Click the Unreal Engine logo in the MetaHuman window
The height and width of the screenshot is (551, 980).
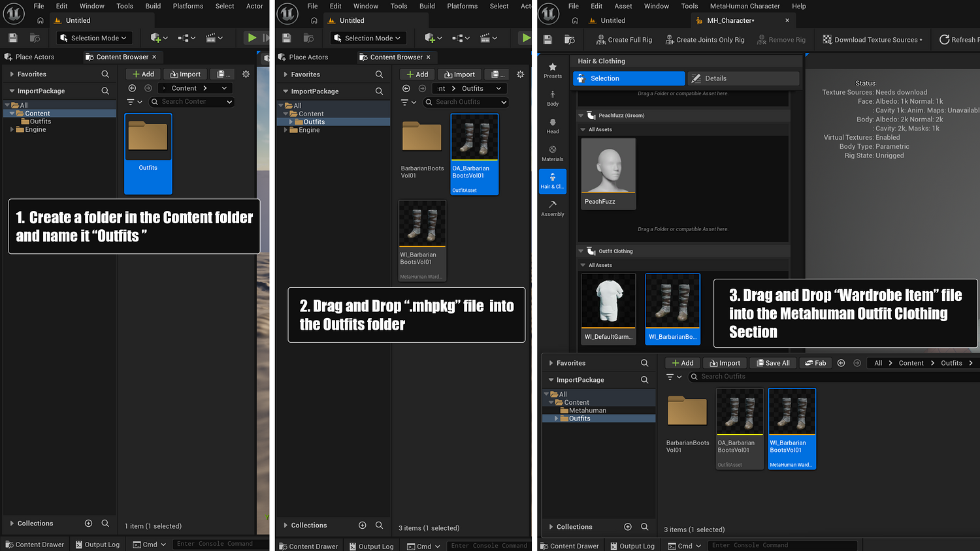[x=549, y=13]
